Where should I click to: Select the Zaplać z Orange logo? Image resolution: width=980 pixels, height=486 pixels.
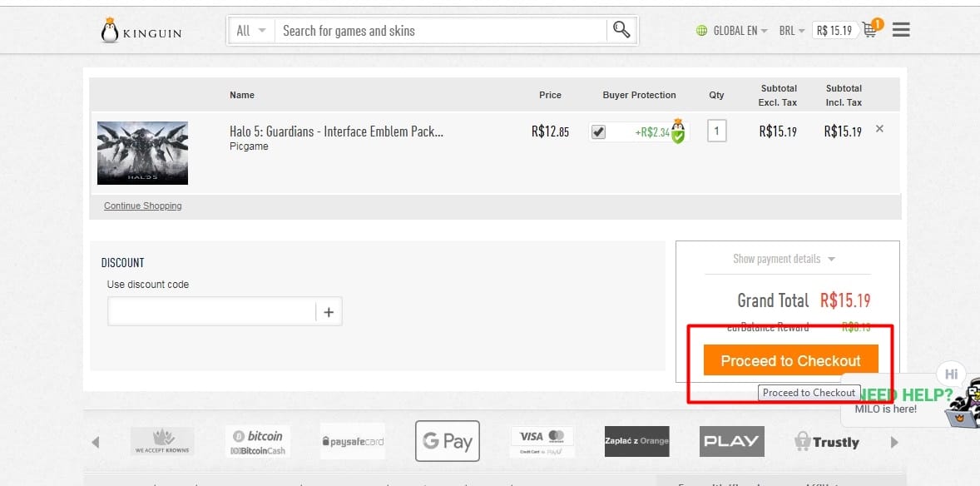[x=637, y=442]
